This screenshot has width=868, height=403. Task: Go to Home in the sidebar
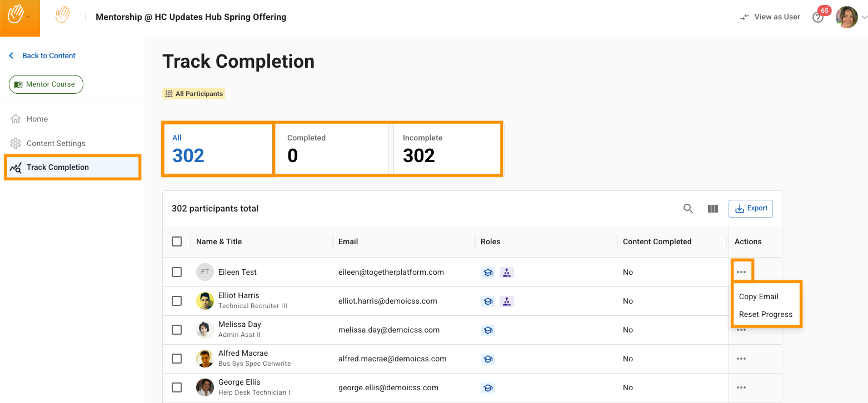tap(37, 119)
